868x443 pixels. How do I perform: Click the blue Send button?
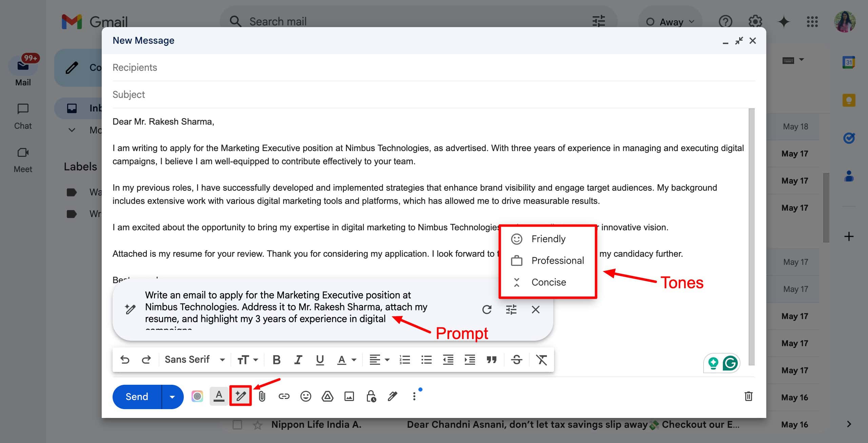coord(137,397)
